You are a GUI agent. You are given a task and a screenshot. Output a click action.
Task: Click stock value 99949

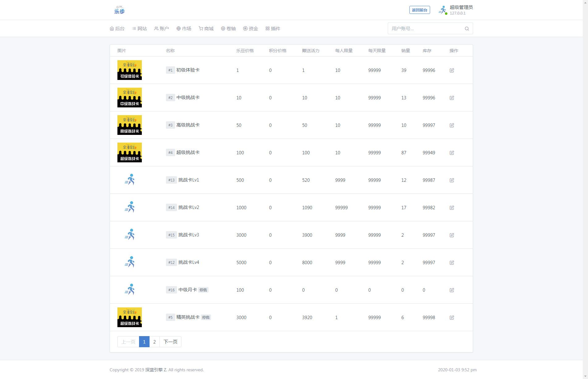pyautogui.click(x=429, y=153)
